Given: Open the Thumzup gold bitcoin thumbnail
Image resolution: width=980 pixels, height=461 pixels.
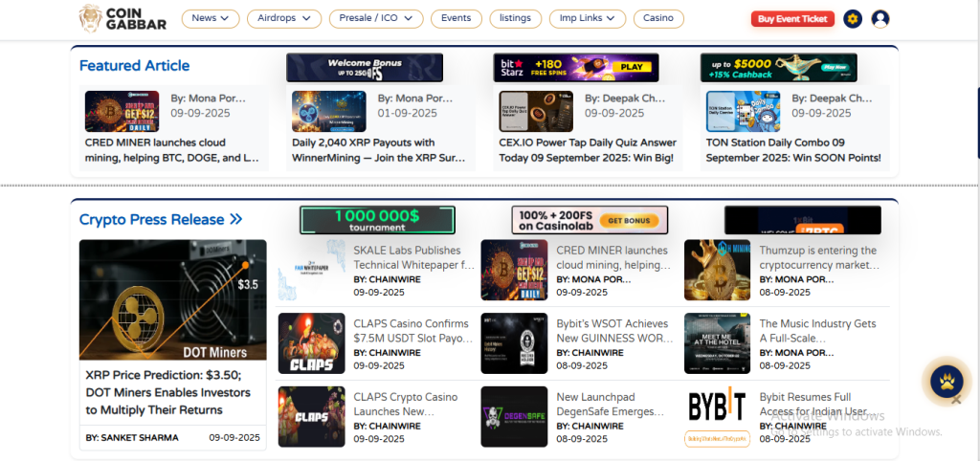Looking at the screenshot, I should 717,270.
